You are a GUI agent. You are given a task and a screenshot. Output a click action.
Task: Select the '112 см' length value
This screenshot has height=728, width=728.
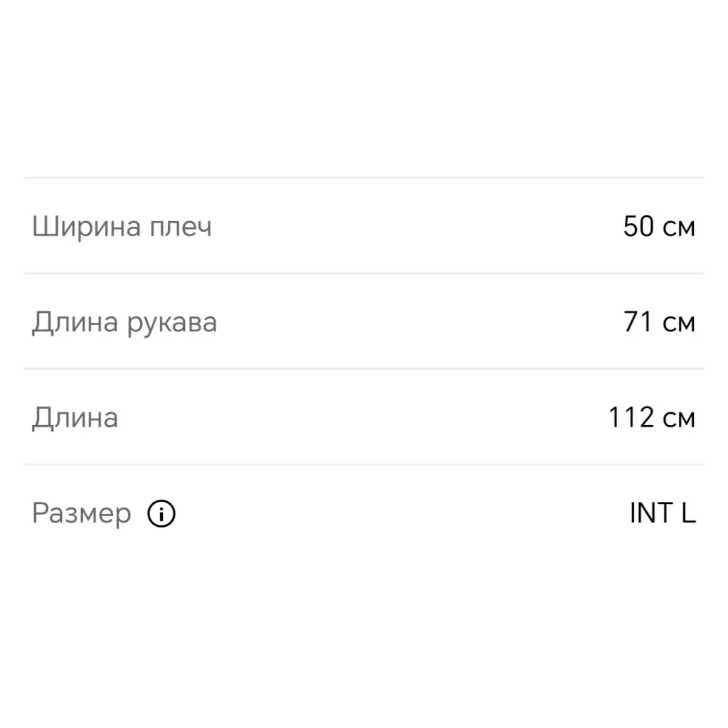pos(651,418)
